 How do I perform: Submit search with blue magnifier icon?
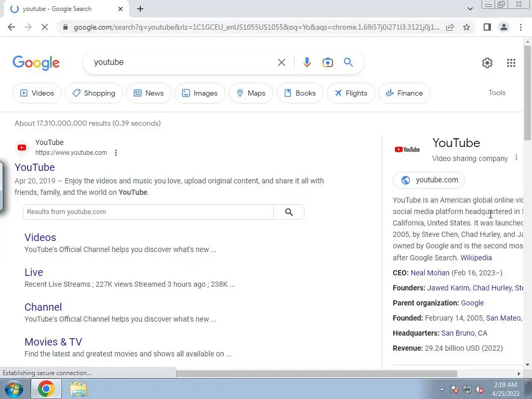click(x=348, y=62)
